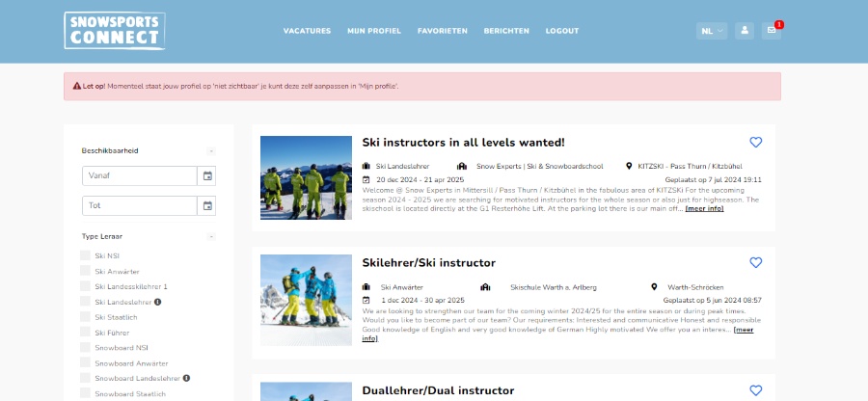Open the messages envelope icon

pos(772,31)
